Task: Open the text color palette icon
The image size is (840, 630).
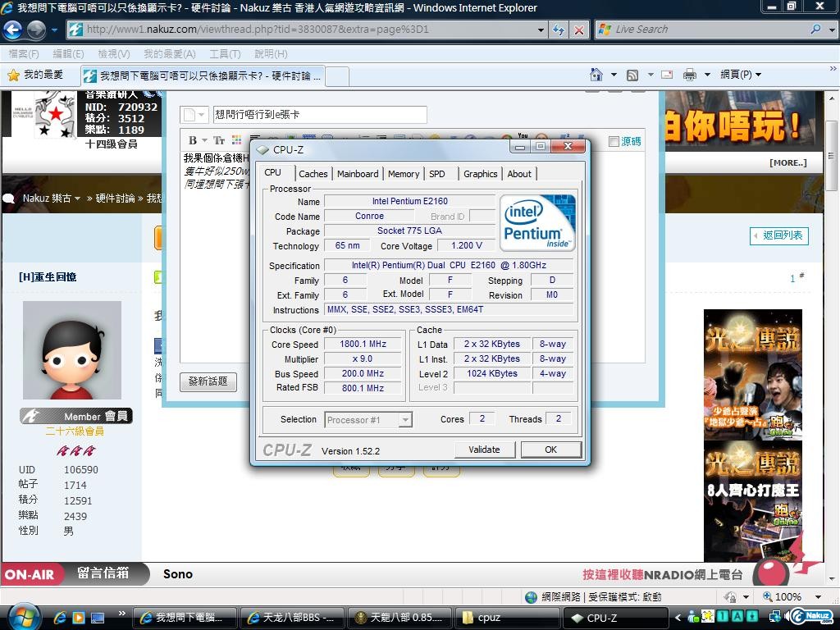Action: point(237,140)
